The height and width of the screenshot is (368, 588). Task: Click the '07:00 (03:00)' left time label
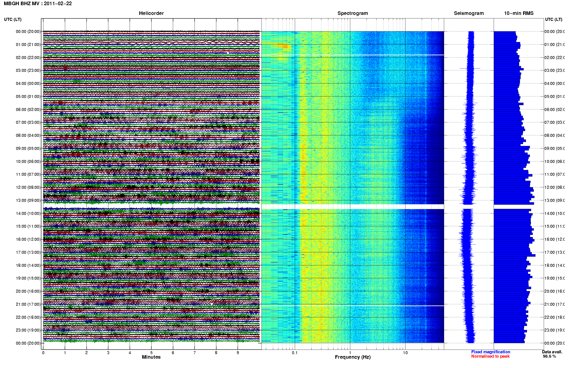[x=28, y=122]
